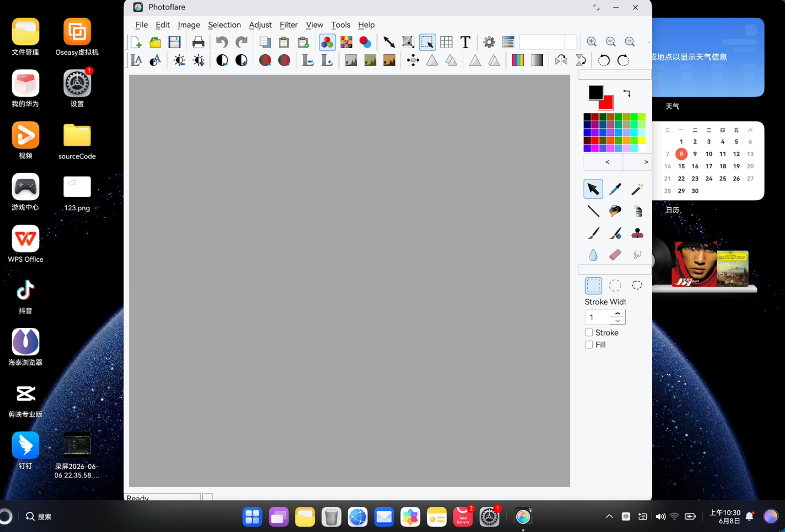This screenshot has height=532, width=785.
Task: Toggle the selection tool in top toolbar
Action: tap(427, 42)
